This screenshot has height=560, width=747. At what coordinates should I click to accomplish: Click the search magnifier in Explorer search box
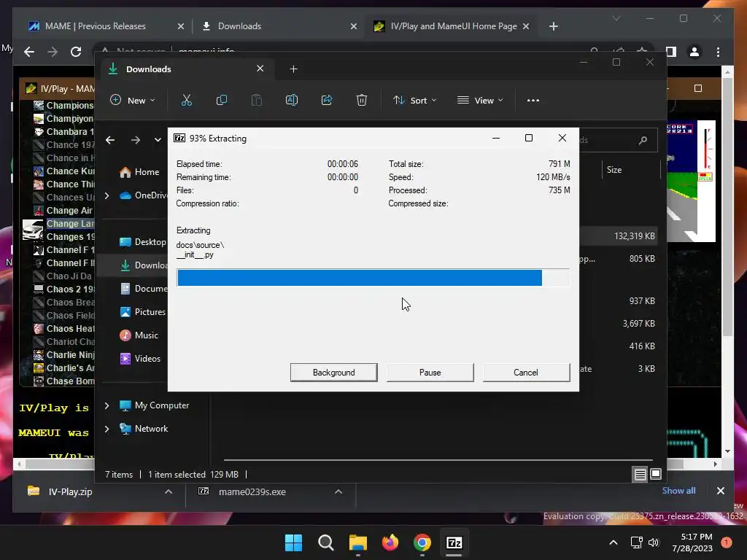click(x=643, y=140)
